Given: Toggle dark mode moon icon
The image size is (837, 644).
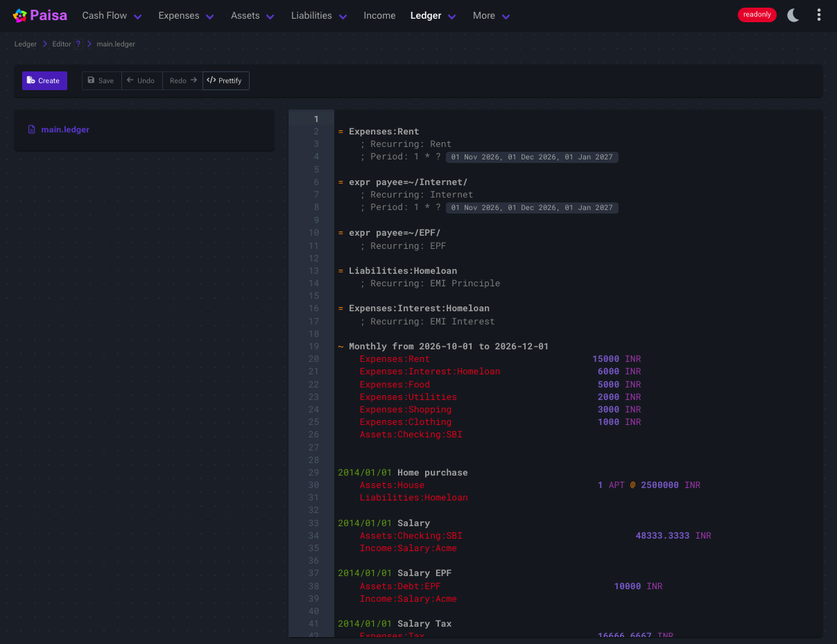Looking at the screenshot, I should point(793,15).
